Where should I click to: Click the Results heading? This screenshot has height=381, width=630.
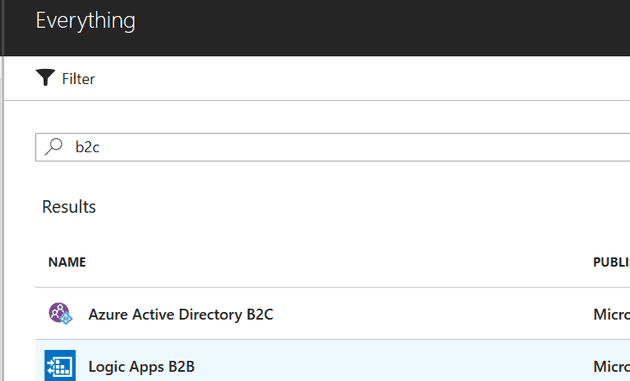69,207
